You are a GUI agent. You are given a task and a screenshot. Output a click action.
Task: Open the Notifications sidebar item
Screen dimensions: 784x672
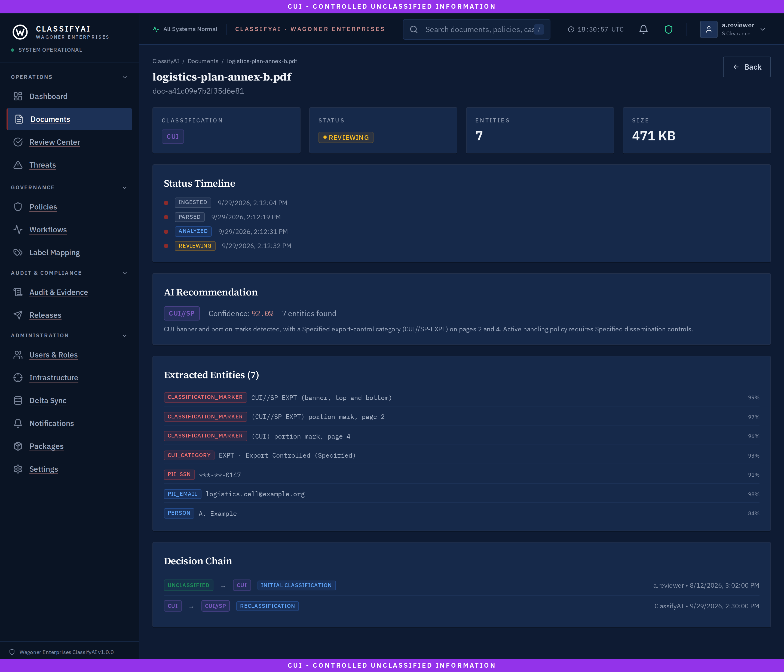[69, 424]
